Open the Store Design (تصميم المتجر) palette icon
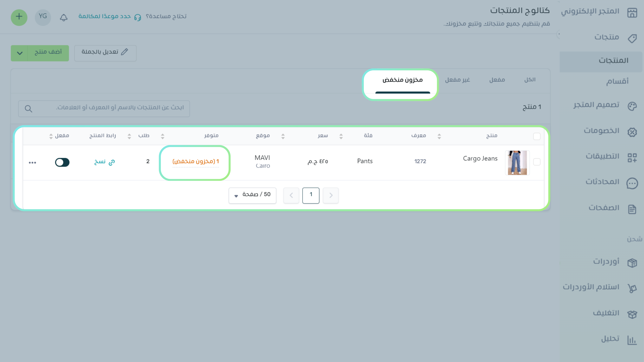Viewport: 644px width, 362px height. (632, 106)
